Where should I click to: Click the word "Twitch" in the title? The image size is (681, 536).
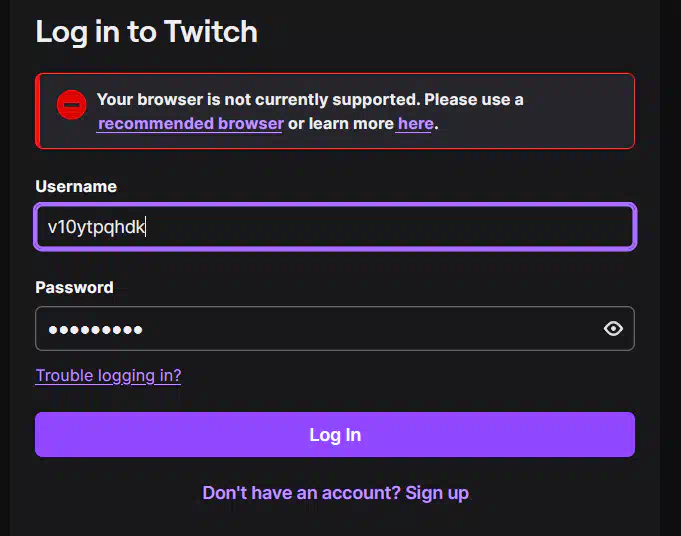[212, 31]
